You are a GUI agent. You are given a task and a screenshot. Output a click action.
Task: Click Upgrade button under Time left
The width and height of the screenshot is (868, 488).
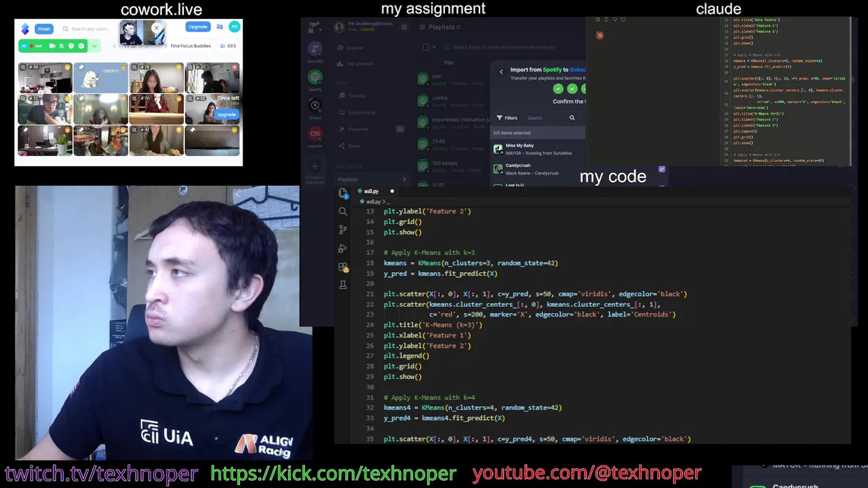[226, 115]
